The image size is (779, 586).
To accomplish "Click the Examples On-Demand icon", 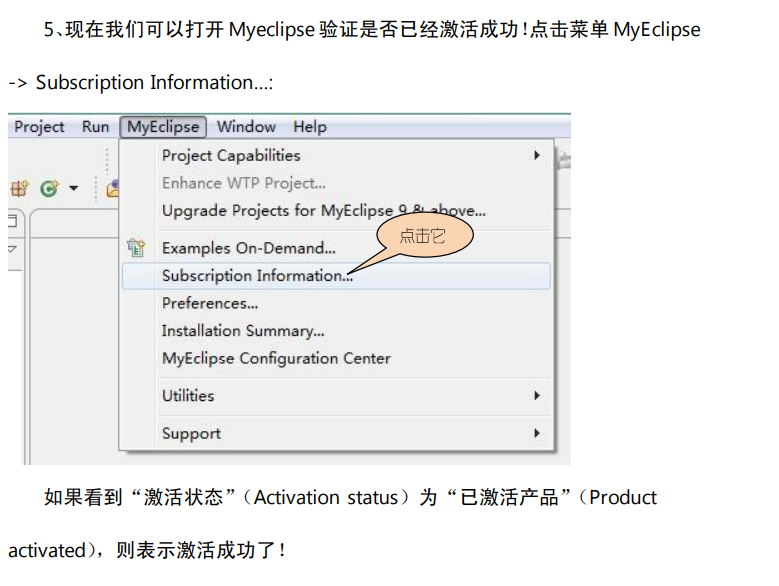I will coord(136,248).
